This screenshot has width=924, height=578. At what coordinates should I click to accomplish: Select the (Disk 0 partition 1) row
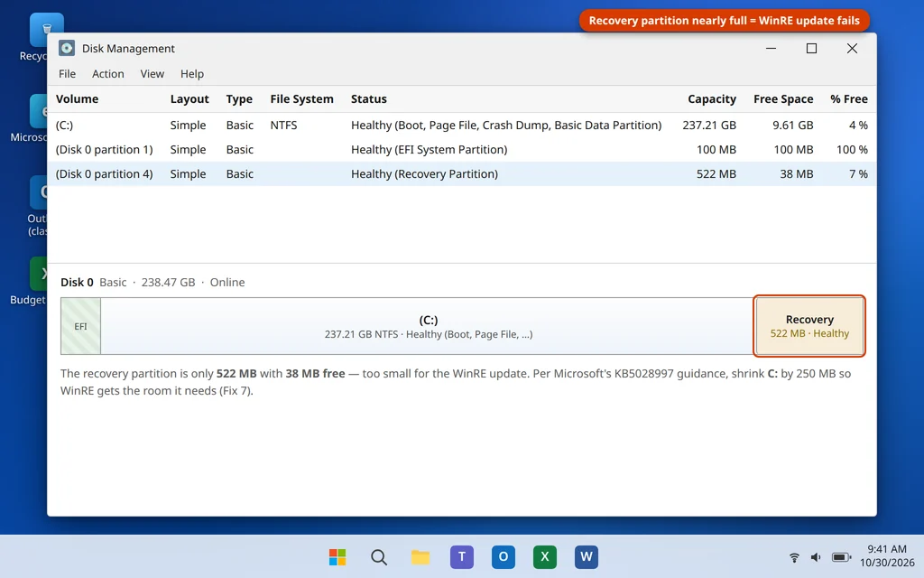(461, 149)
